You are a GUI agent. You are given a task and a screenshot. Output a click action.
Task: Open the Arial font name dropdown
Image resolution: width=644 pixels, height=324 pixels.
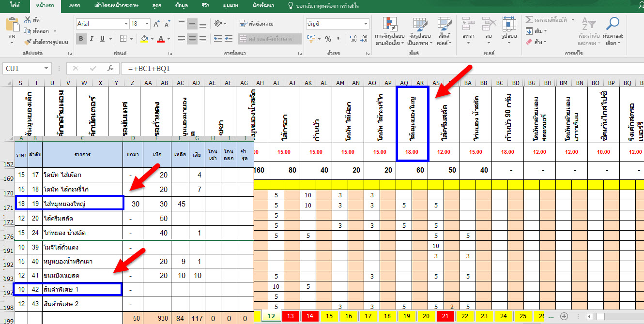point(124,23)
